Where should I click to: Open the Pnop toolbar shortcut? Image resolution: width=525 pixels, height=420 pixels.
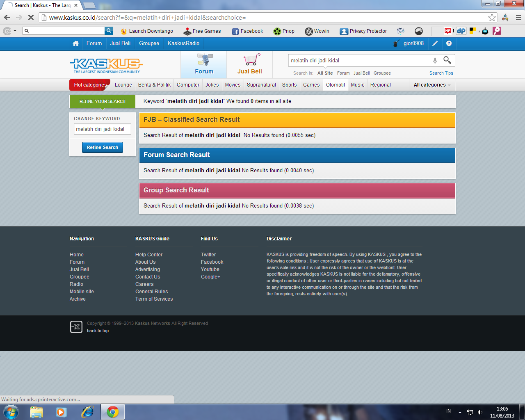284,31
